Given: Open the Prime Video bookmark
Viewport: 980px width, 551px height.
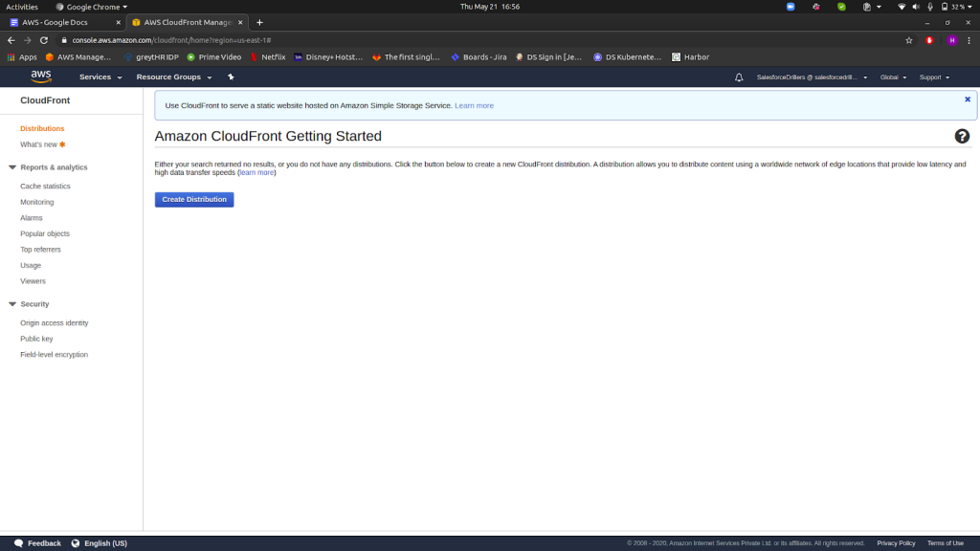Looking at the screenshot, I should (214, 56).
